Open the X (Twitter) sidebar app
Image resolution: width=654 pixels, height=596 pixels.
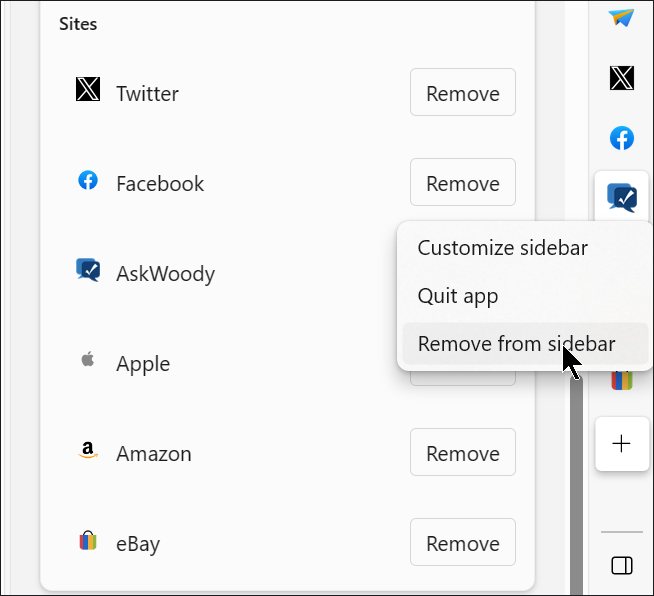pyautogui.click(x=622, y=78)
